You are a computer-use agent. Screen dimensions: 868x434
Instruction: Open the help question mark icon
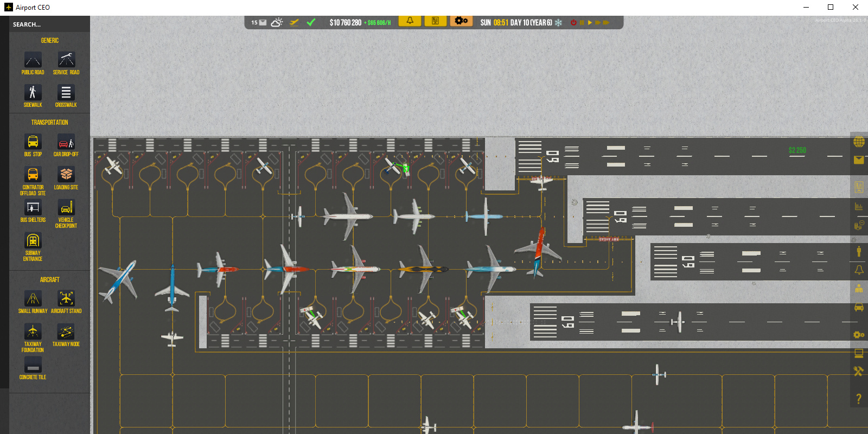pyautogui.click(x=858, y=399)
